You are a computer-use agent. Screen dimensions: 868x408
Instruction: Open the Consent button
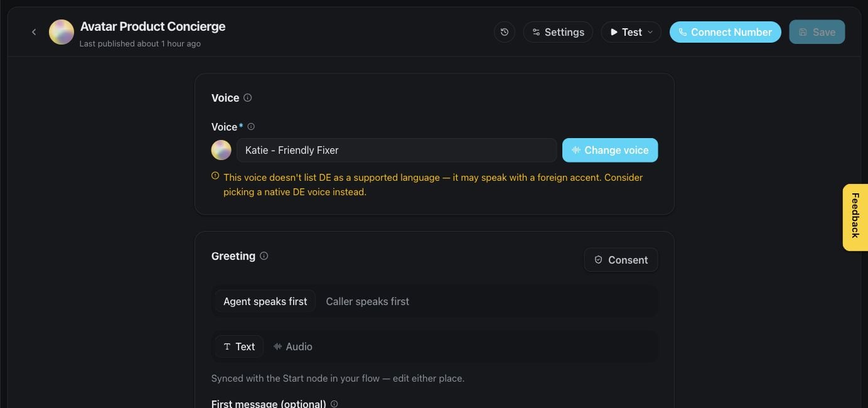pyautogui.click(x=621, y=260)
